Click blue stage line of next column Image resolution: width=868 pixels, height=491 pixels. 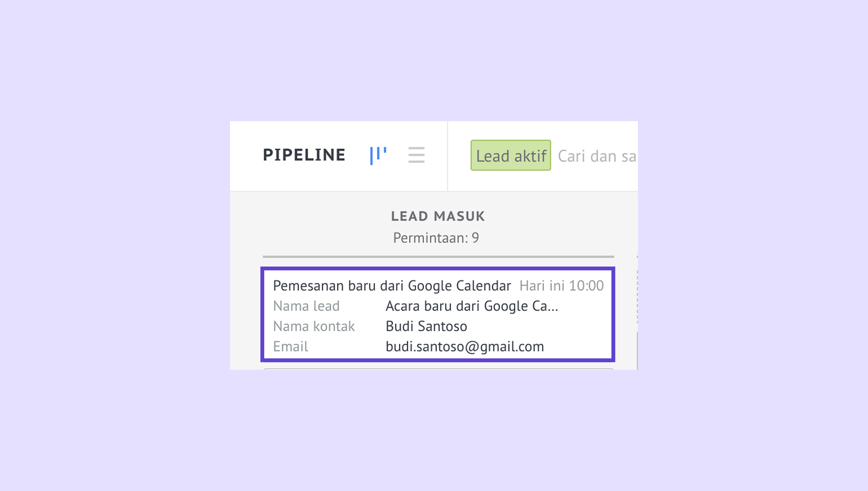click(x=637, y=257)
